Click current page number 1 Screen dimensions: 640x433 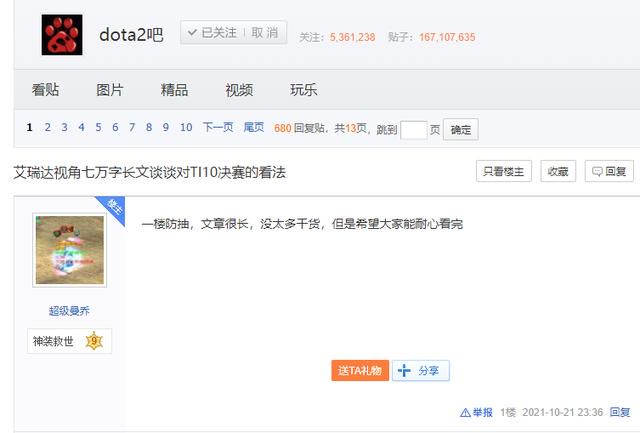click(29, 127)
